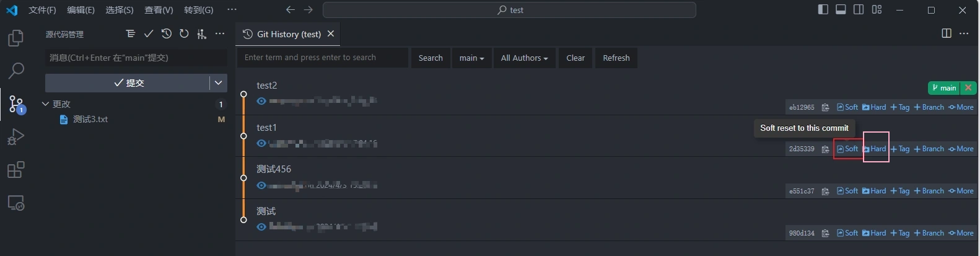
Task: Open More menu for commit e551c37
Action: (x=961, y=191)
